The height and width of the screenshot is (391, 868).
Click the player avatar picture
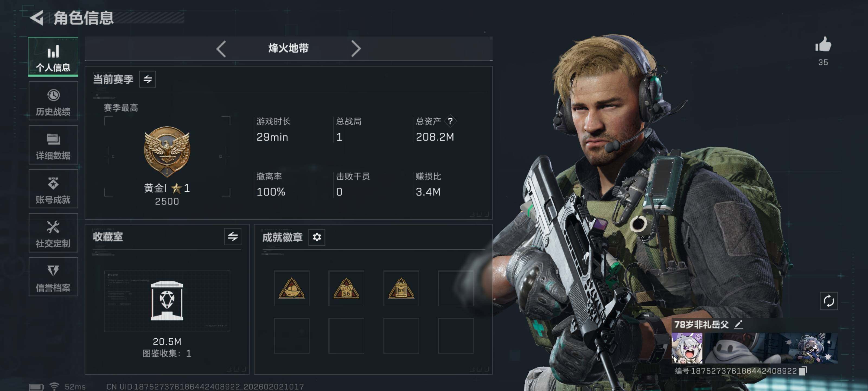coord(687,348)
